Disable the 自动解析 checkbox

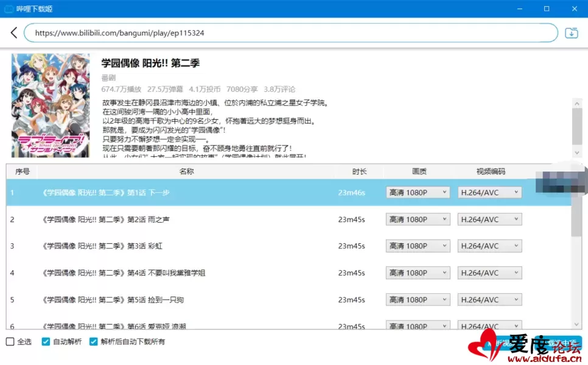[x=46, y=341]
